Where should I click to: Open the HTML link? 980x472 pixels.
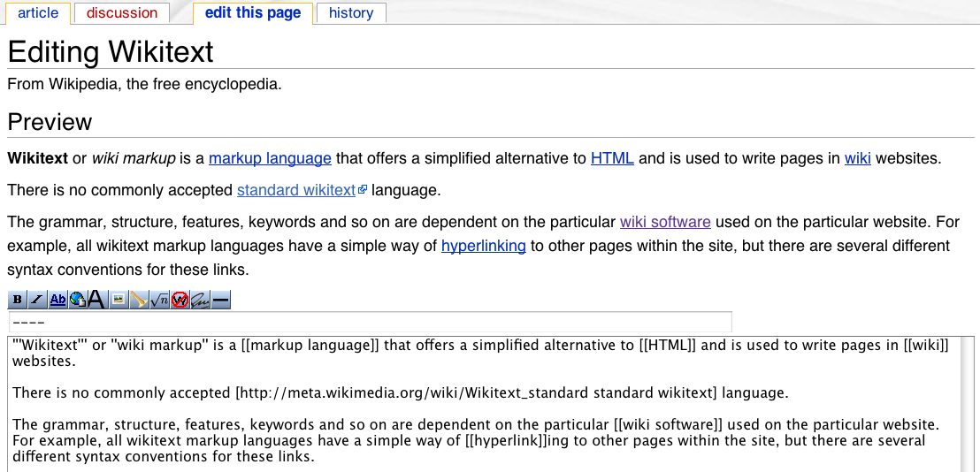(612, 158)
